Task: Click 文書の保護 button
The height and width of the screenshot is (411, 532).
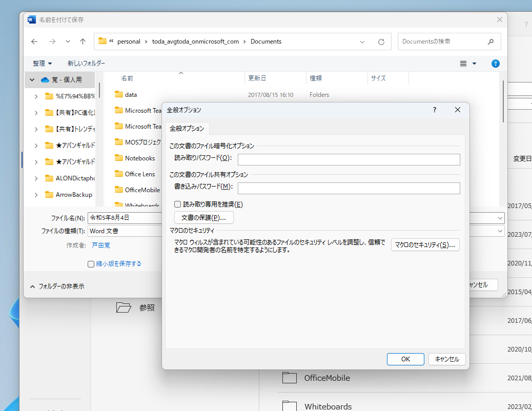Action: click(203, 218)
